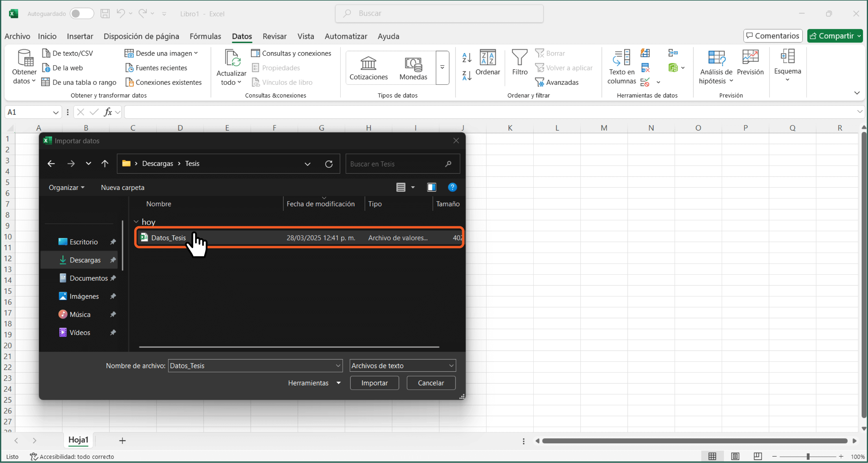
Task: Switch to the Fórmulas tab
Action: click(x=205, y=36)
